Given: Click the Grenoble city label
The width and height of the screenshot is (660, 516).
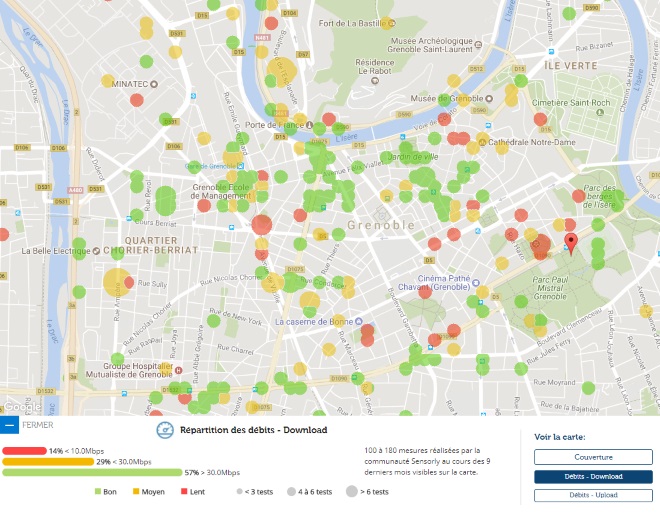Looking at the screenshot, I should pyautogui.click(x=381, y=225).
